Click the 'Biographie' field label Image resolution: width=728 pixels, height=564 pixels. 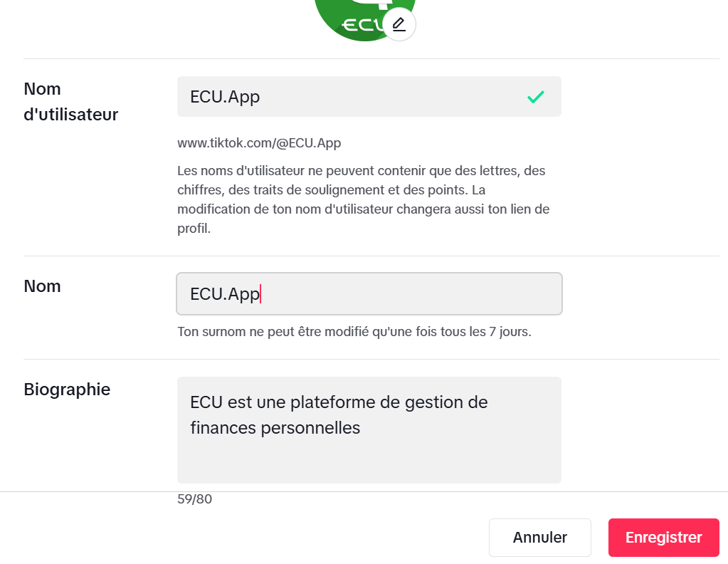click(x=67, y=390)
